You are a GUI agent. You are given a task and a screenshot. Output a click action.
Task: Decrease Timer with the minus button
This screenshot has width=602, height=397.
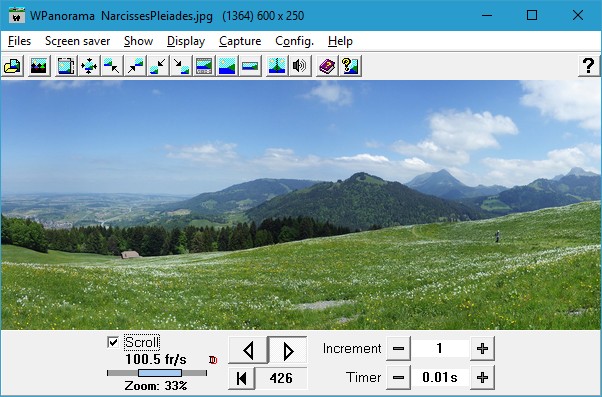click(398, 377)
